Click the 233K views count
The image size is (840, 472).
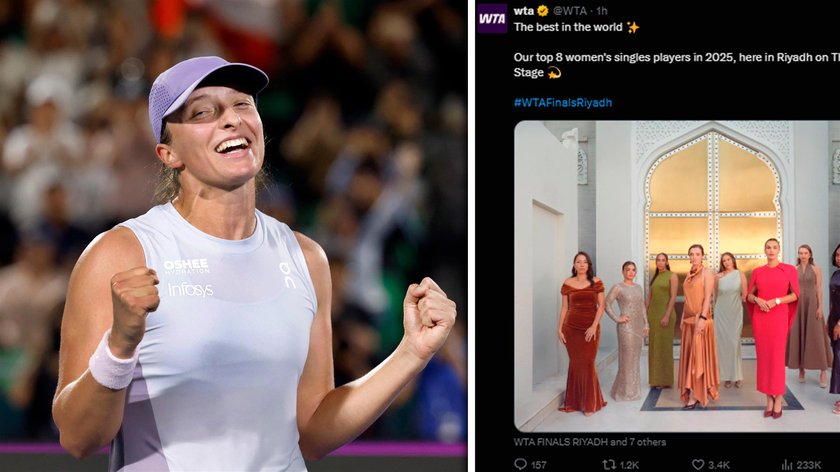coord(808,464)
